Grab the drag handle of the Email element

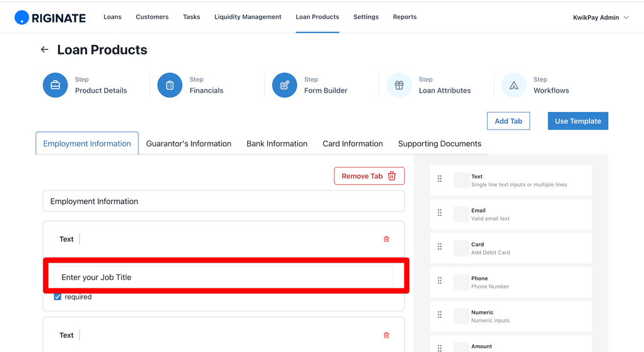(x=439, y=213)
